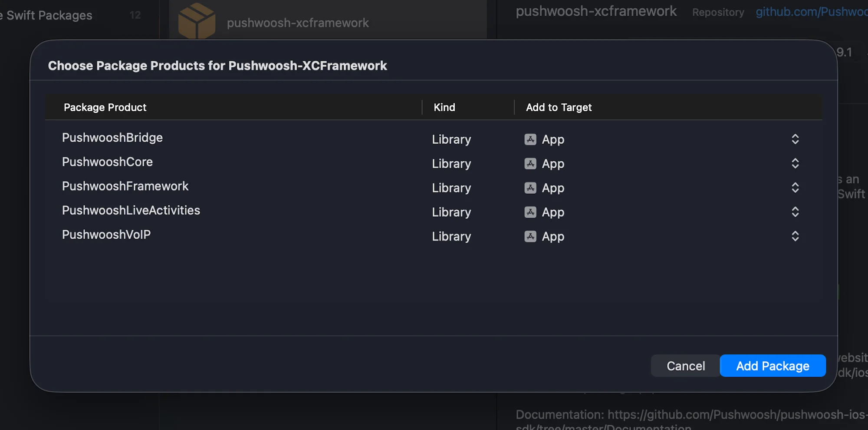Open target dropdown for PushwooshBridge
Screen dimensions: 868x430
click(x=795, y=139)
